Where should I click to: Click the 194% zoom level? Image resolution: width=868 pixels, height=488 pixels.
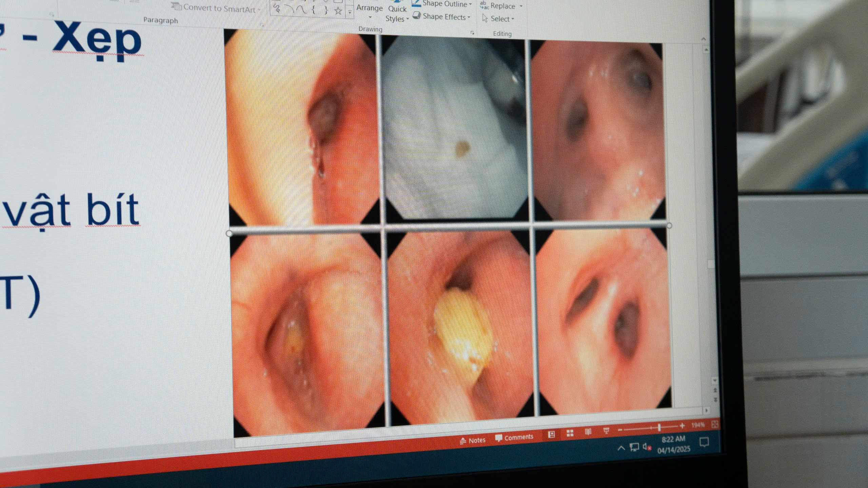coord(698,425)
